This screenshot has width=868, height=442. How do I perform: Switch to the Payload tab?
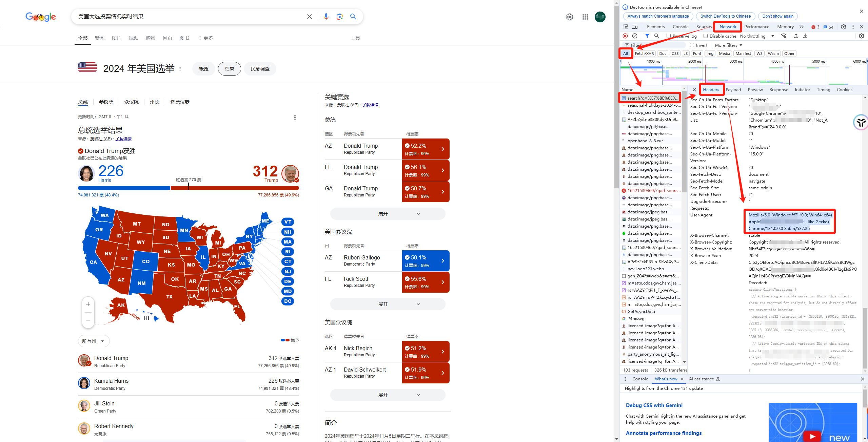click(x=733, y=89)
